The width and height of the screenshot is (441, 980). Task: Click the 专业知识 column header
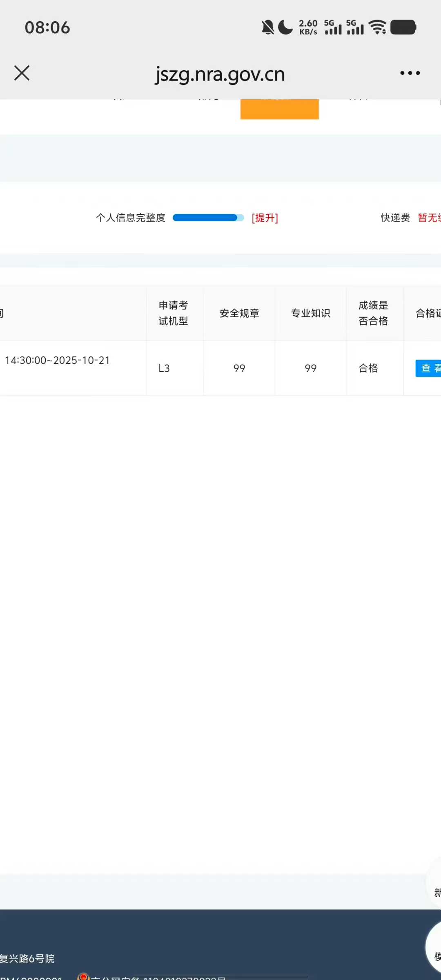click(x=311, y=313)
